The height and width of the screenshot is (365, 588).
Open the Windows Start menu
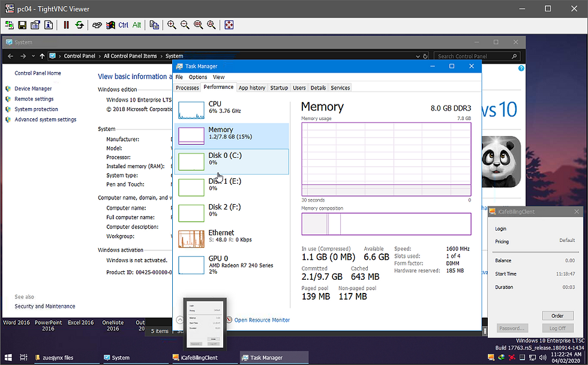pos(8,358)
